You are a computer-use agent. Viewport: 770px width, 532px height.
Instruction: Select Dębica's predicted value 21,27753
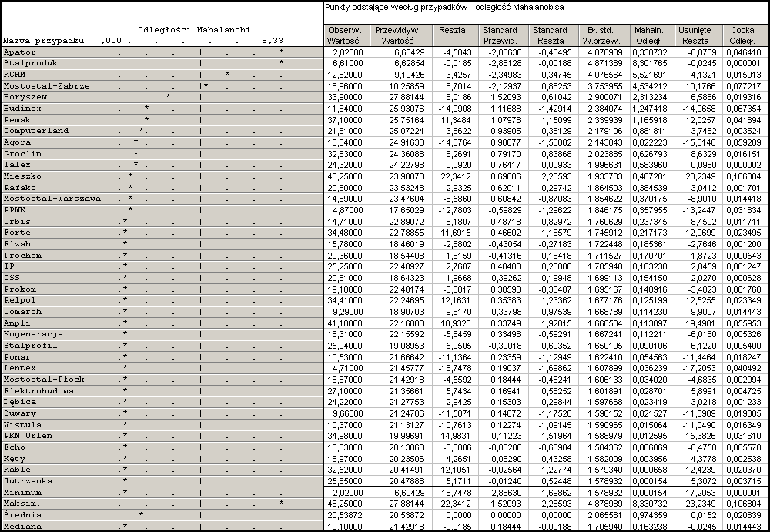coord(407,402)
